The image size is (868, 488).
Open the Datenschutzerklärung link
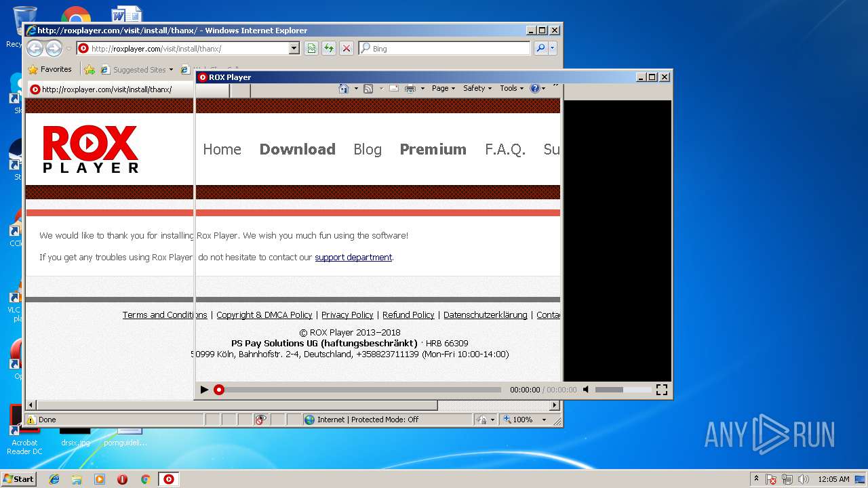pyautogui.click(x=486, y=314)
